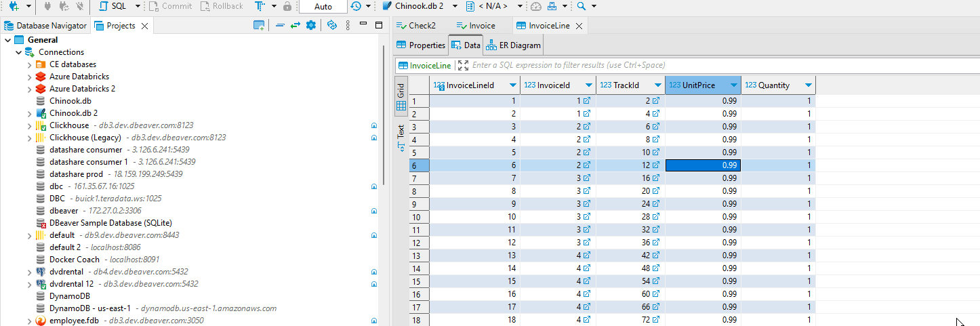
Task: Open the TrackId column filter arrow
Action: [x=657, y=85]
